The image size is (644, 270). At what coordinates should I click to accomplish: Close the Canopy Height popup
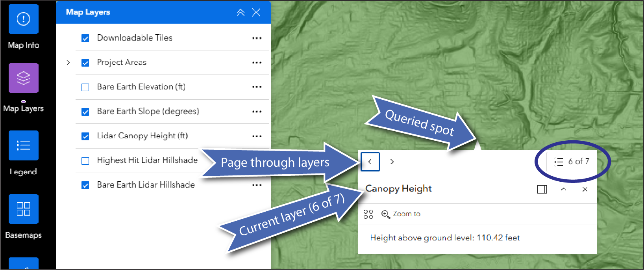click(x=585, y=189)
